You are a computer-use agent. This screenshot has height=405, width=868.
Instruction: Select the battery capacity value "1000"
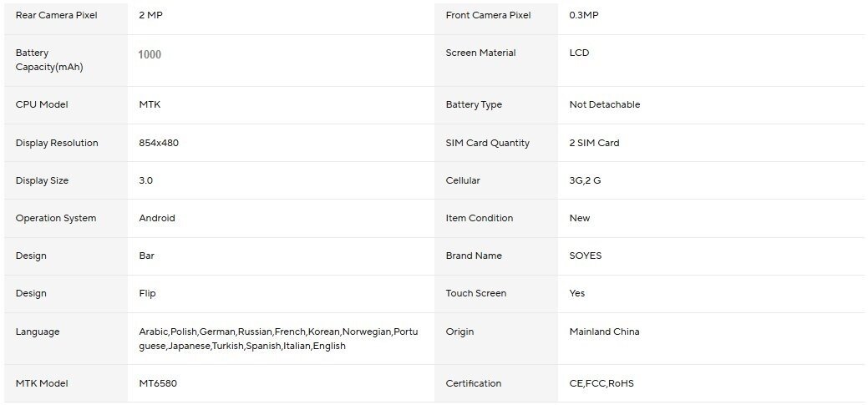tap(150, 54)
